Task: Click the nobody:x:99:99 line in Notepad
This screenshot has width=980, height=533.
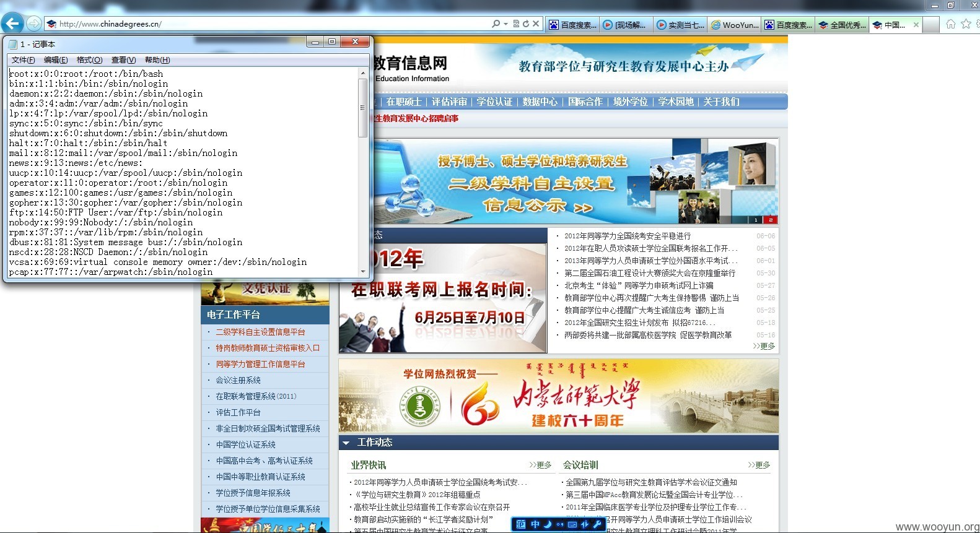Action: coord(101,222)
